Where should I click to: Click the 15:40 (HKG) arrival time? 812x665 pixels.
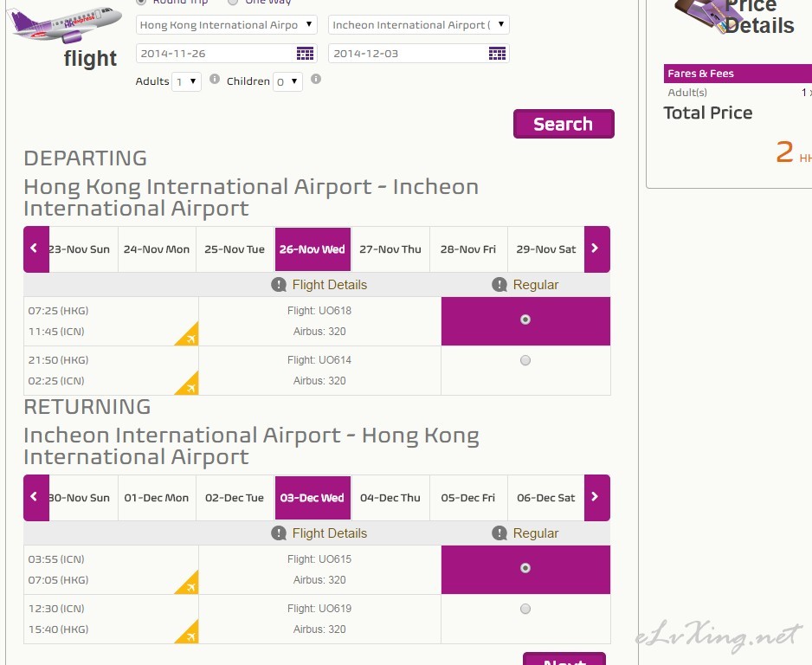click(59, 629)
